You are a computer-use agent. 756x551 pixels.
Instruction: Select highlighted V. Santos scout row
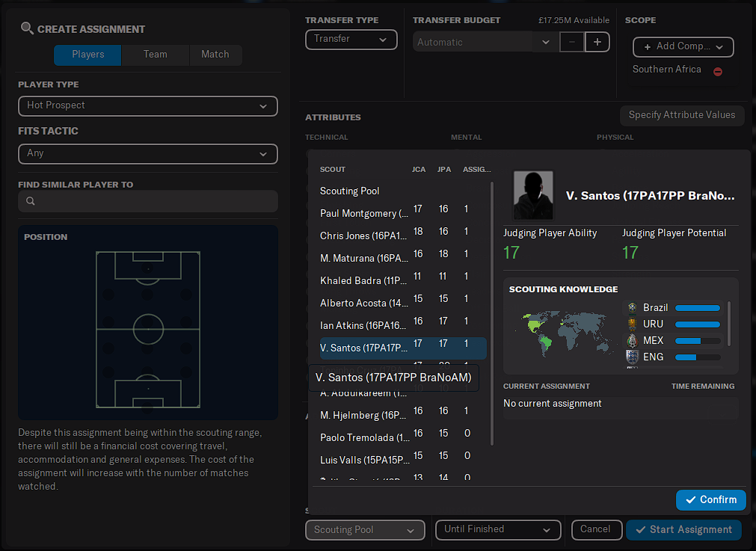click(403, 348)
